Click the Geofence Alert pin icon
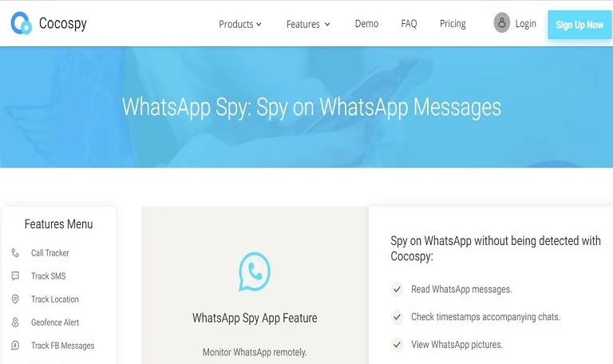 (15, 322)
